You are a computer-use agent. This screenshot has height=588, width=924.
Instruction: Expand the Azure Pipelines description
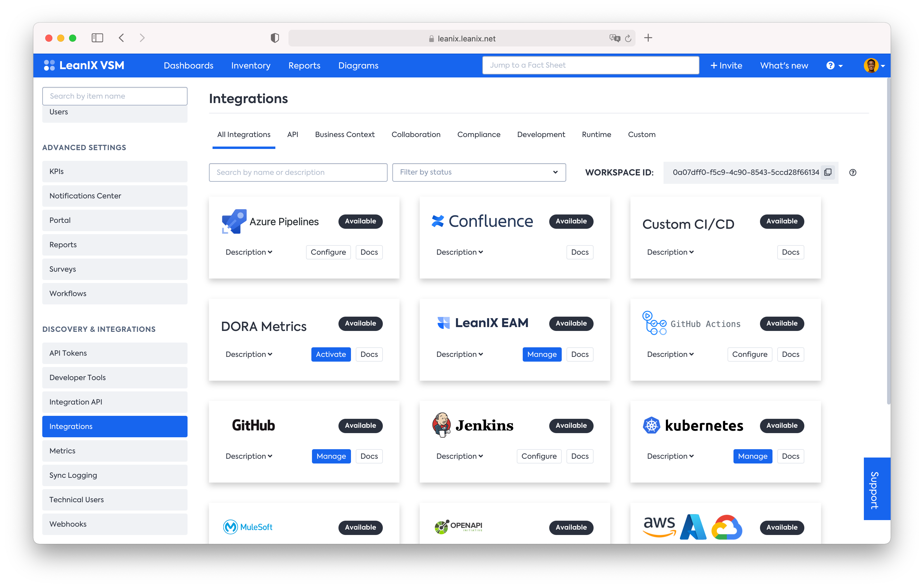click(249, 252)
